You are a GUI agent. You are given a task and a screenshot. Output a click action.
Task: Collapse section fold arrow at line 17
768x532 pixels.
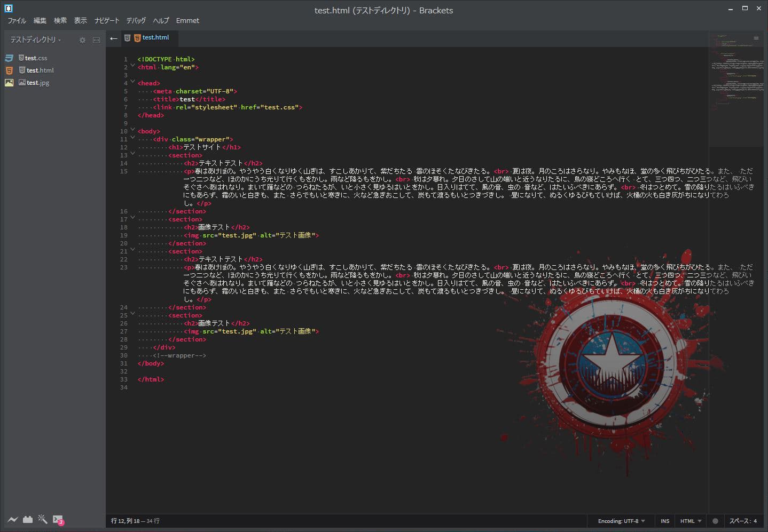(x=132, y=218)
